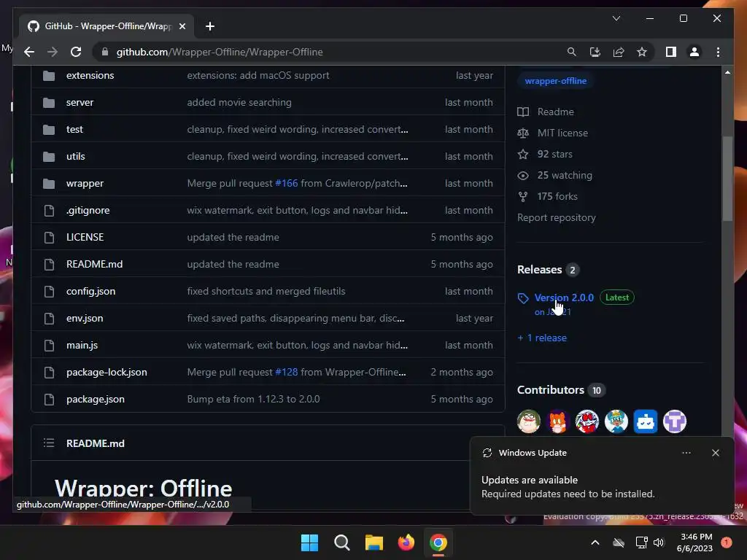Open the utils folder
This screenshot has height=560, width=747.
(75, 156)
